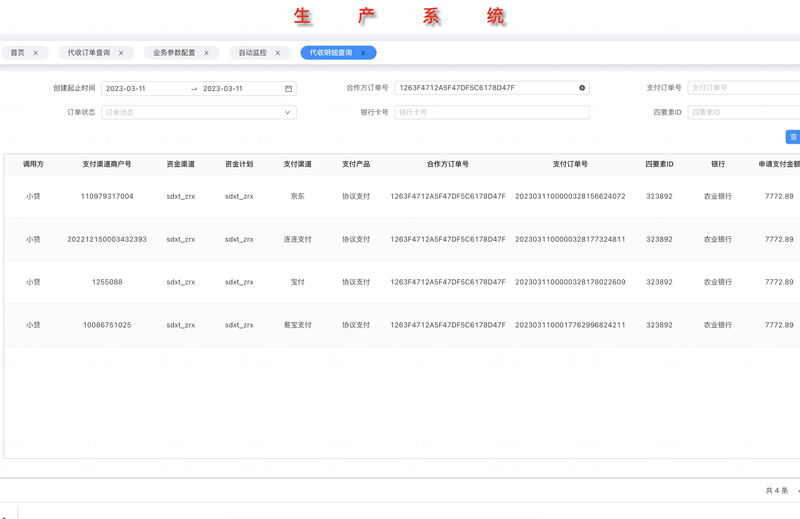
Task: Click the 资金渠道 column header
Action: point(181,164)
